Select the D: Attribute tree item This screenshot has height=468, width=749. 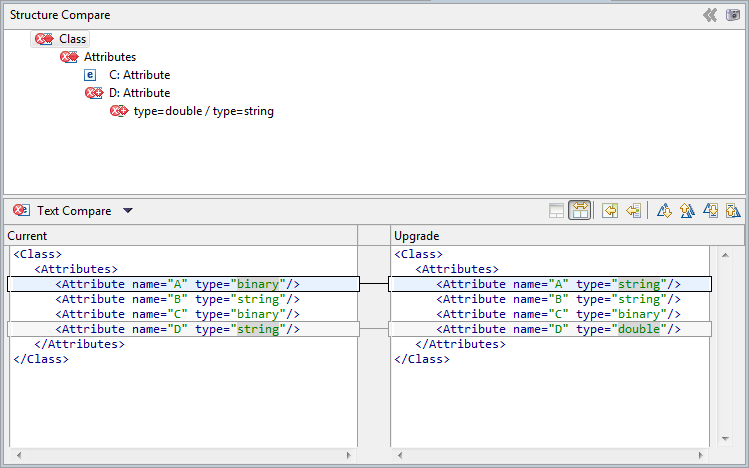point(139,93)
